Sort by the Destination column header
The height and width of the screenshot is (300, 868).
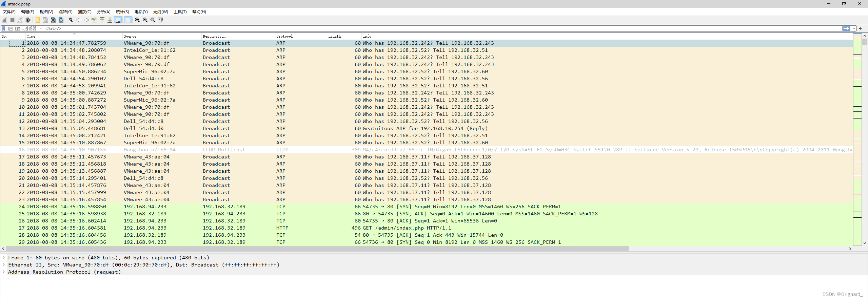(238, 36)
